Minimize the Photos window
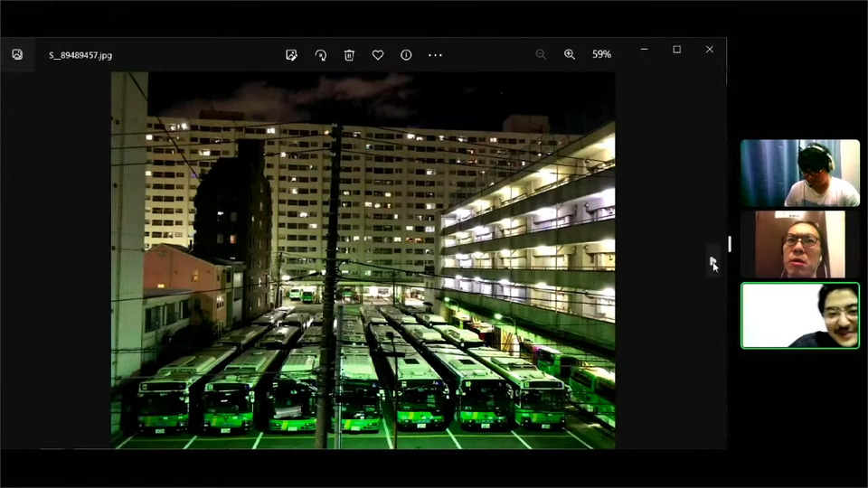 (x=644, y=49)
